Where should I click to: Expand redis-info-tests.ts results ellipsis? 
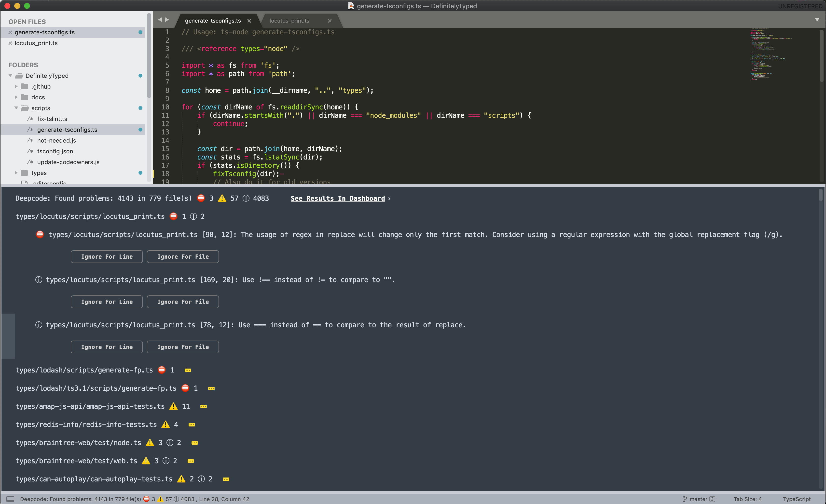[192, 424]
